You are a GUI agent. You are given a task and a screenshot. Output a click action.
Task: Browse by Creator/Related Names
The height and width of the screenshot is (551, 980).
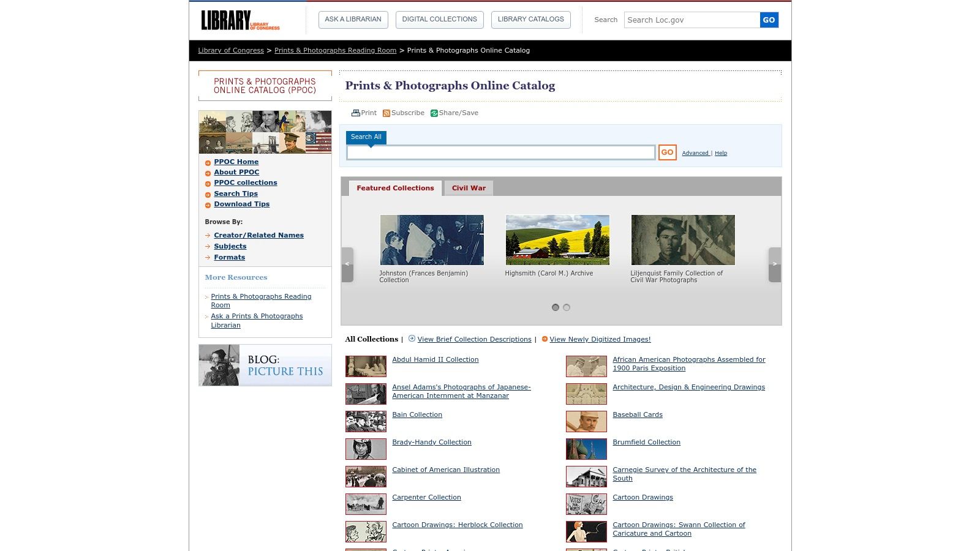click(258, 235)
